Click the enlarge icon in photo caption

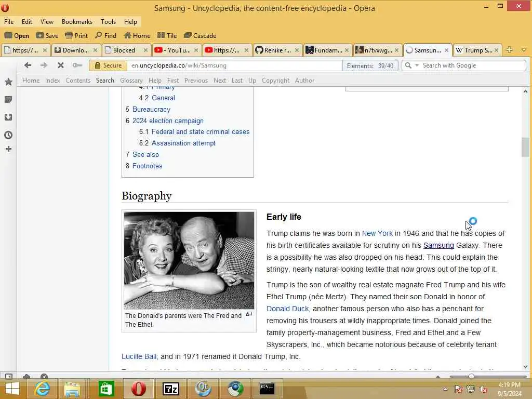point(249,314)
